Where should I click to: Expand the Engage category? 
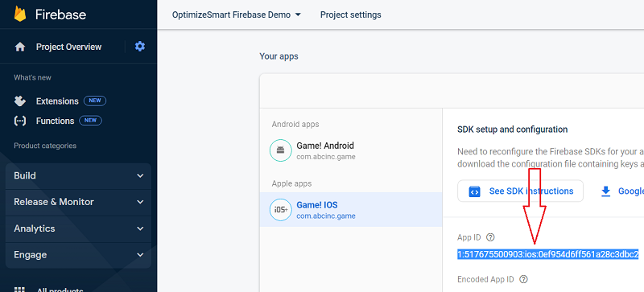(78, 255)
